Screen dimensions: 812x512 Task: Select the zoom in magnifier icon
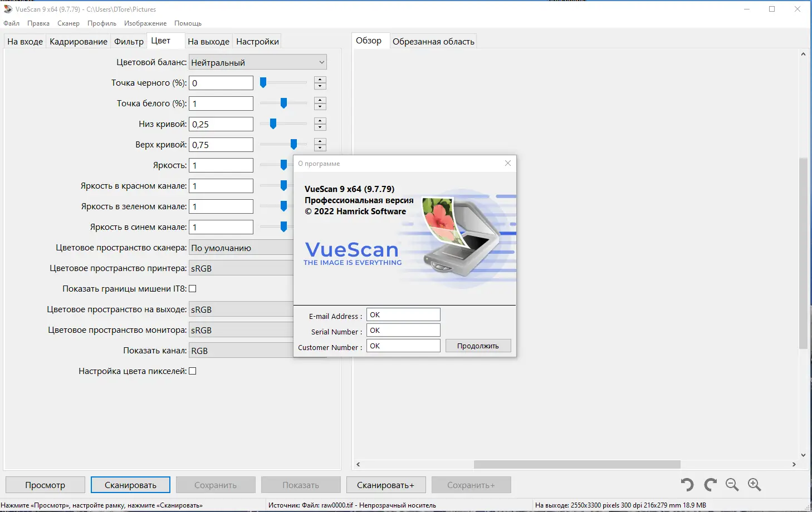[x=755, y=484]
